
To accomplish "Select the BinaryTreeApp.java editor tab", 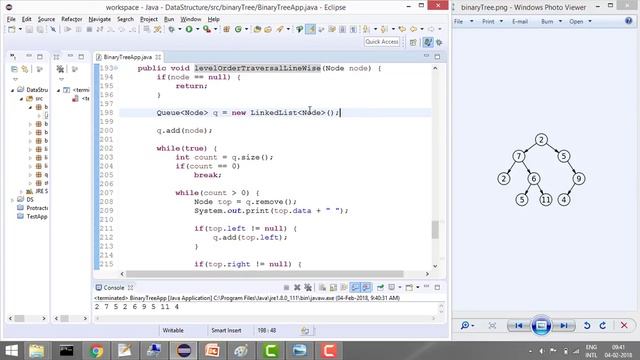I will coord(128,57).
